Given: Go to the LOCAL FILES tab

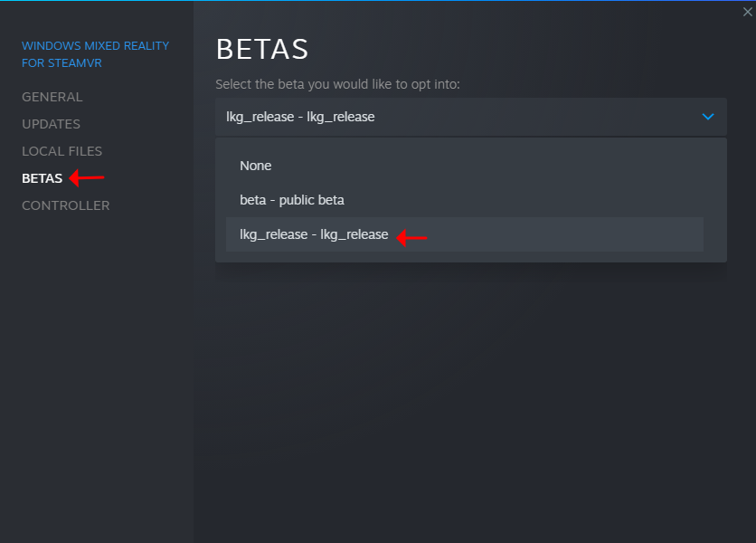Looking at the screenshot, I should pyautogui.click(x=61, y=151).
